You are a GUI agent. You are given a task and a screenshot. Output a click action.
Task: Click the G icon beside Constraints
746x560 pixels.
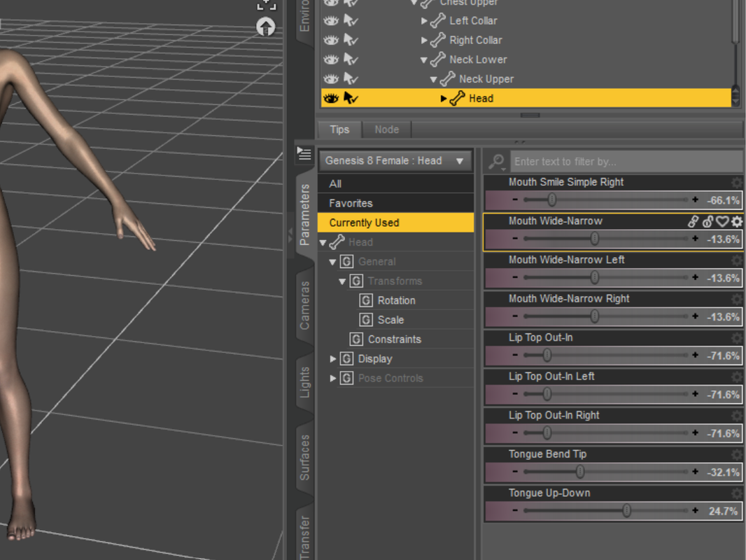356,339
